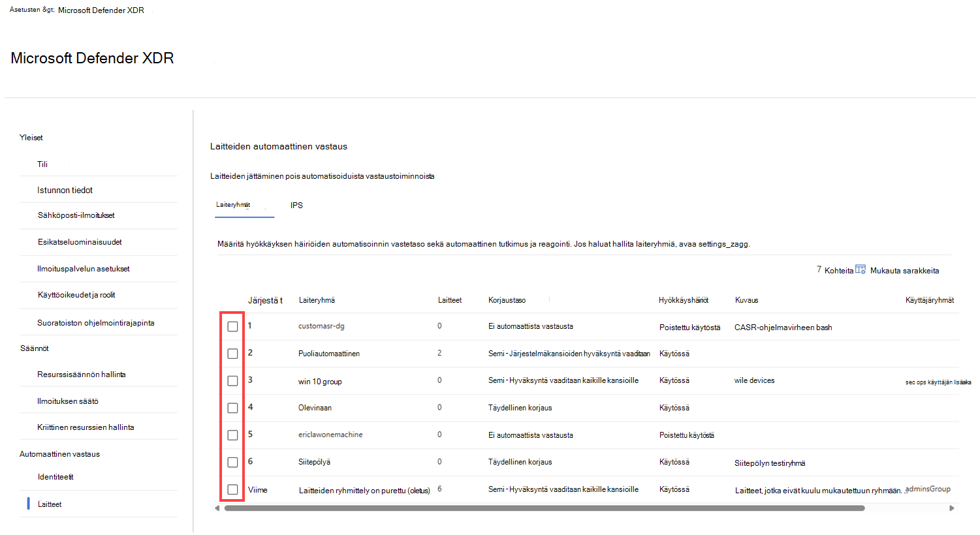Open Identiteetit under Automaattinen vastaus
This screenshot has width=980, height=535.
point(55,477)
